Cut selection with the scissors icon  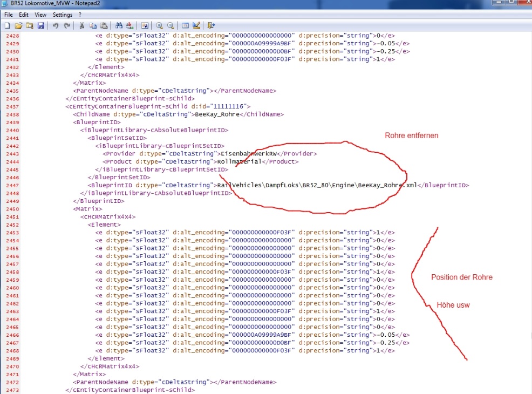tap(81, 25)
